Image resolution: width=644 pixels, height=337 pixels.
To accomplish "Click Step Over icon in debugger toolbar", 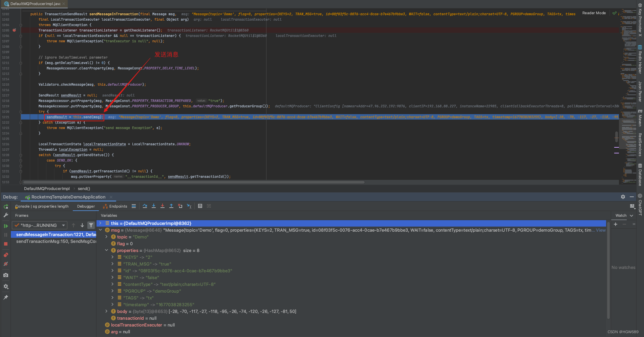I will point(145,206).
